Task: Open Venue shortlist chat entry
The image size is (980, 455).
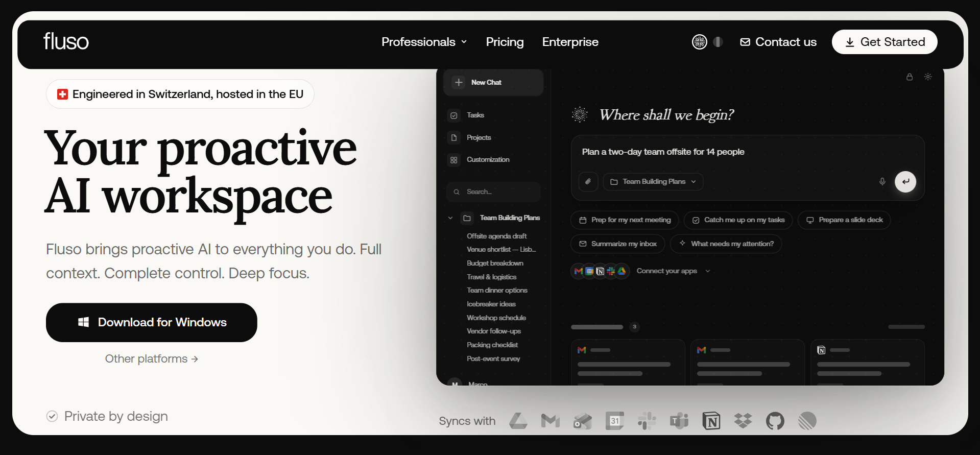Action: (501, 250)
